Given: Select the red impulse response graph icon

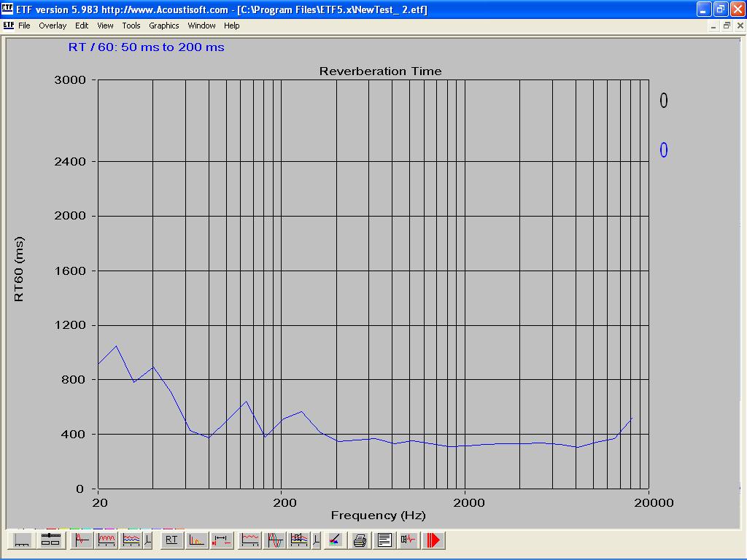Looking at the screenshot, I should (x=82, y=540).
